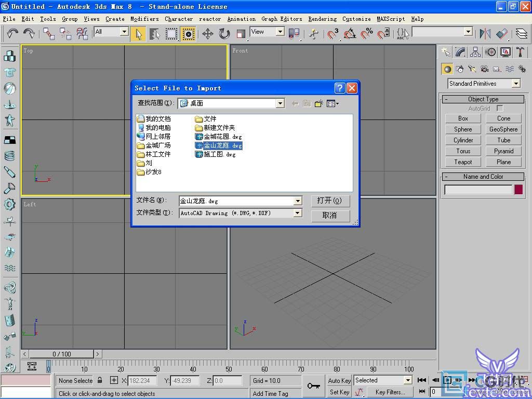This screenshot has height=399, width=532.
Task: Activate the Select Object arrow tool
Action: 138,34
